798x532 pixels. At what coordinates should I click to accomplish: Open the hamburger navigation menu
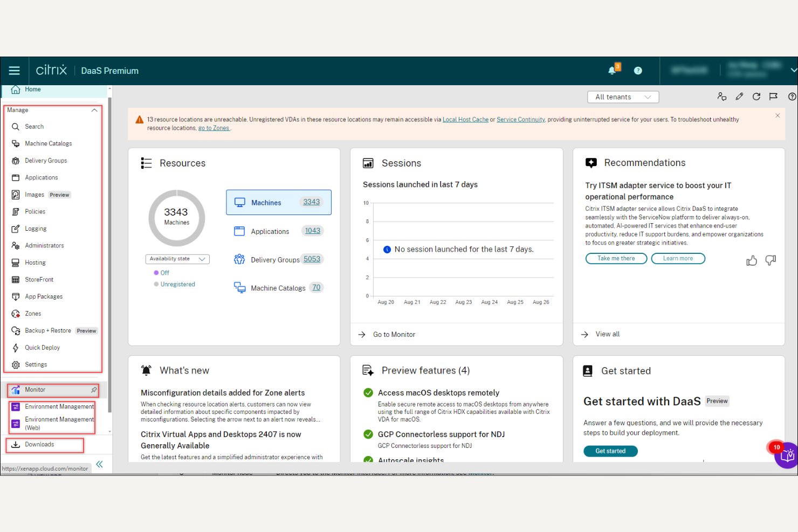(15, 71)
